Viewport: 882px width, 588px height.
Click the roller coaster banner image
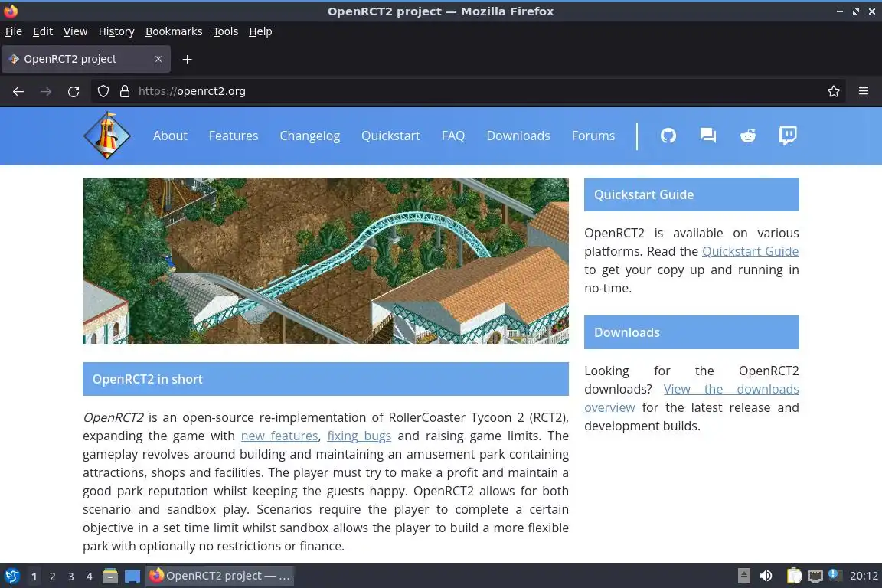(325, 260)
